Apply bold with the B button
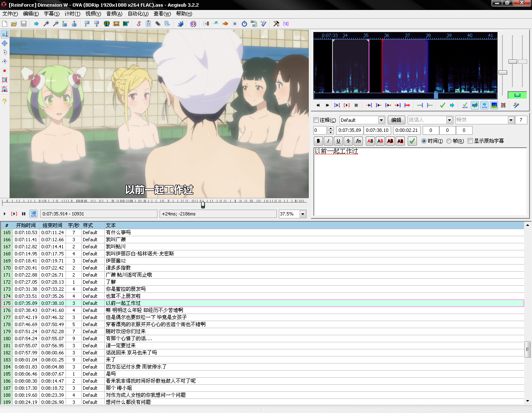 click(x=318, y=141)
